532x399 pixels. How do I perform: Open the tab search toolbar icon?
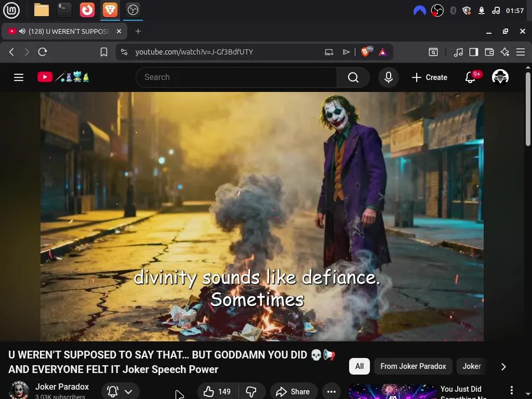pyautogui.click(x=433, y=52)
